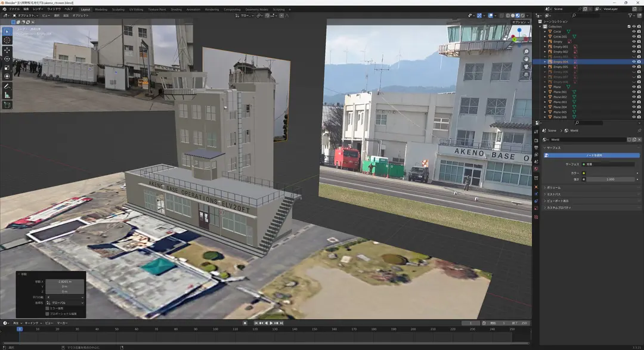Click the Z axis dot on navigation gizmo

[x=519, y=30]
